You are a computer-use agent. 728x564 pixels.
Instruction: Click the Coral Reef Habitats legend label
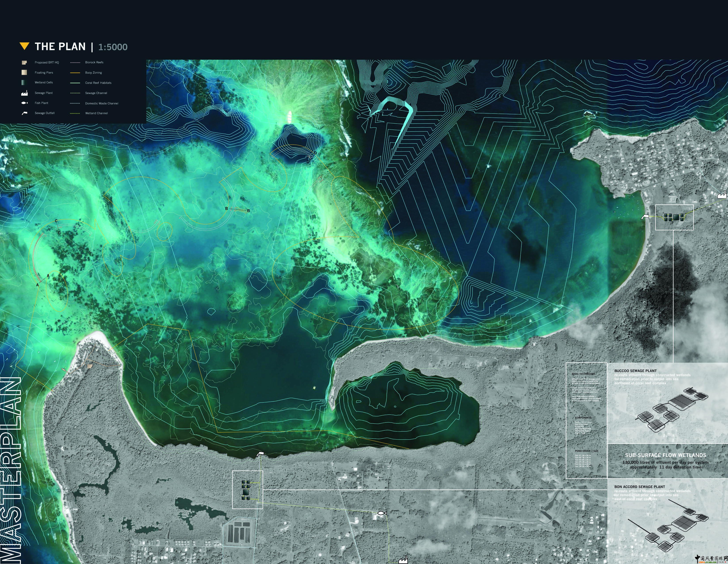[98, 83]
